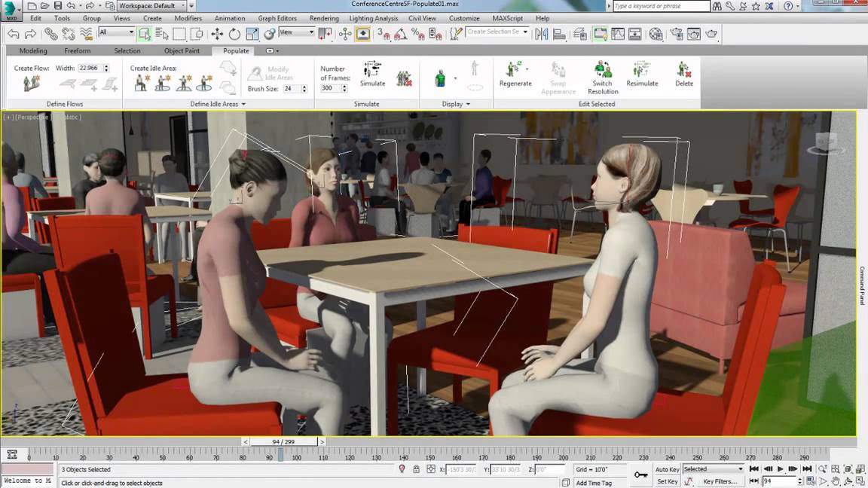Open the View reference coordinate dropdown
The width and height of the screenshot is (868, 488).
(x=296, y=32)
